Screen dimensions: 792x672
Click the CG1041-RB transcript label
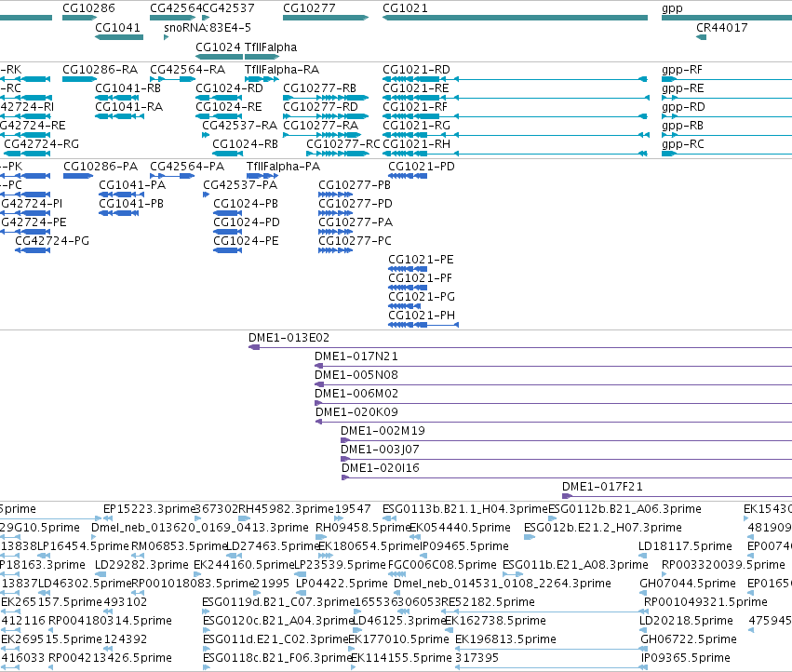[x=128, y=88]
